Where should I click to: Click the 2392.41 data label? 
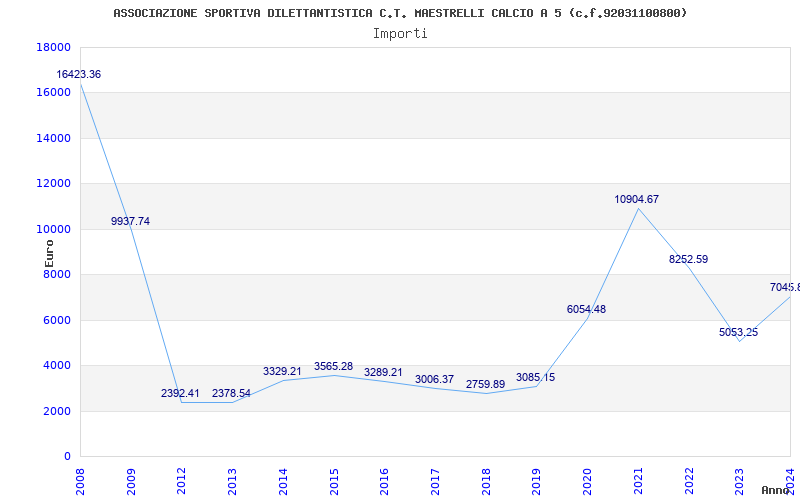tap(180, 393)
